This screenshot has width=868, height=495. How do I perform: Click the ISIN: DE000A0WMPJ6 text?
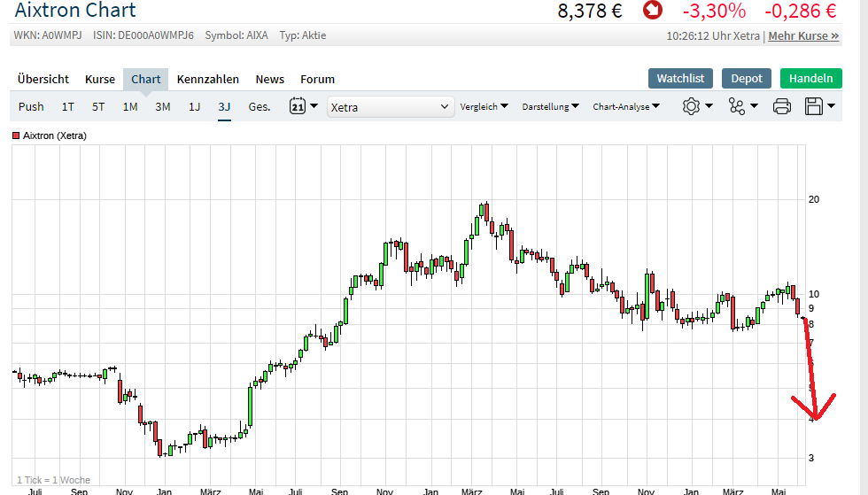(143, 35)
